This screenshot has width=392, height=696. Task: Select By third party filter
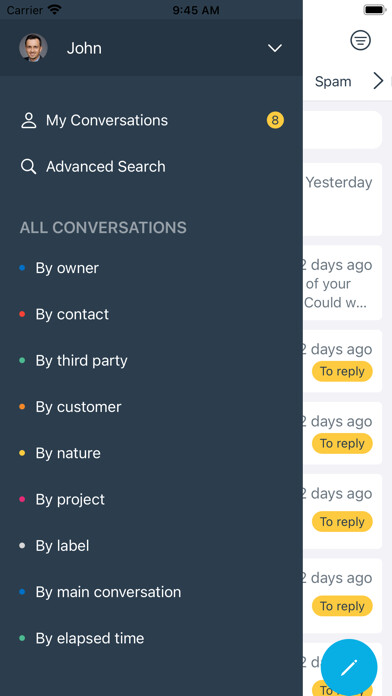(82, 361)
